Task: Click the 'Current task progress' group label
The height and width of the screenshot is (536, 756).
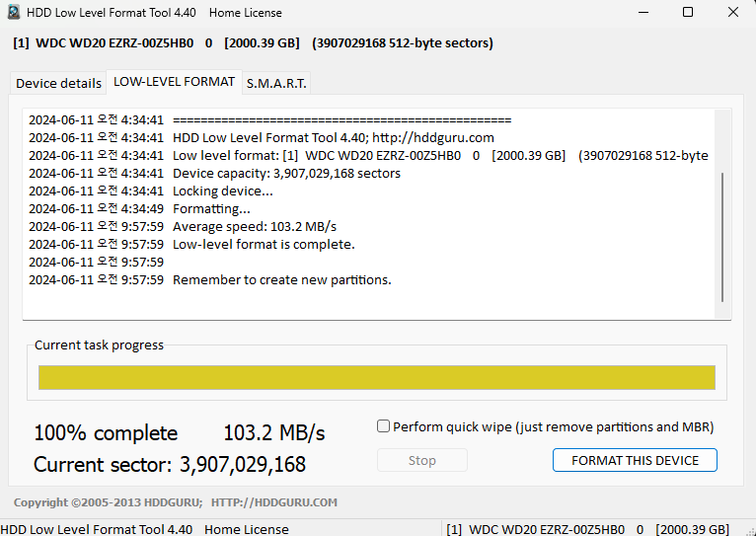Action: (99, 345)
